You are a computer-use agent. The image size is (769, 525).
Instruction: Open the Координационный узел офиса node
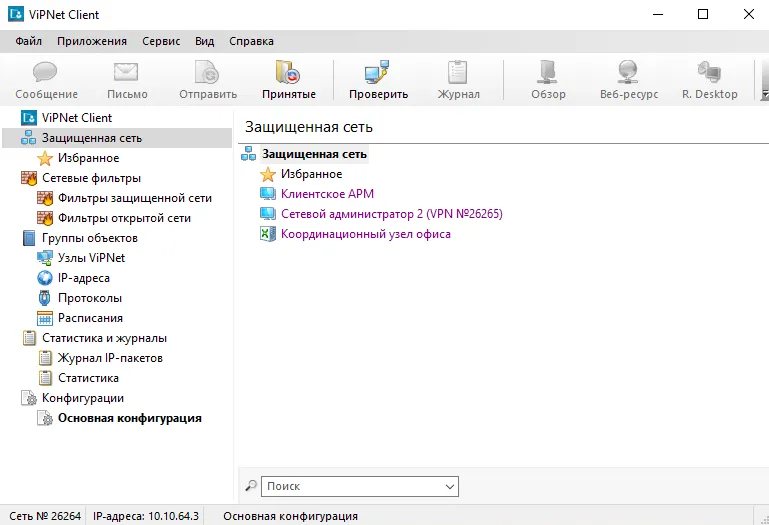[365, 234]
